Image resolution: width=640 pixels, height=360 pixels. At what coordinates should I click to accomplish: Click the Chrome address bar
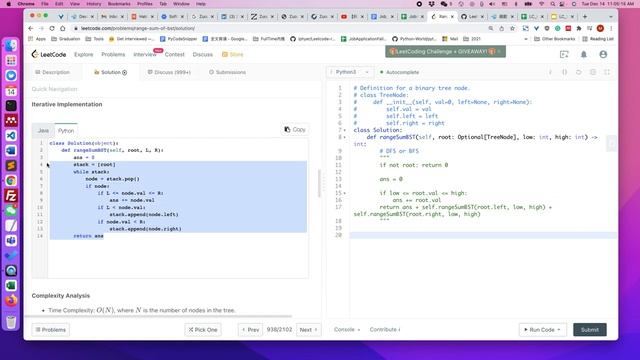click(x=278, y=28)
